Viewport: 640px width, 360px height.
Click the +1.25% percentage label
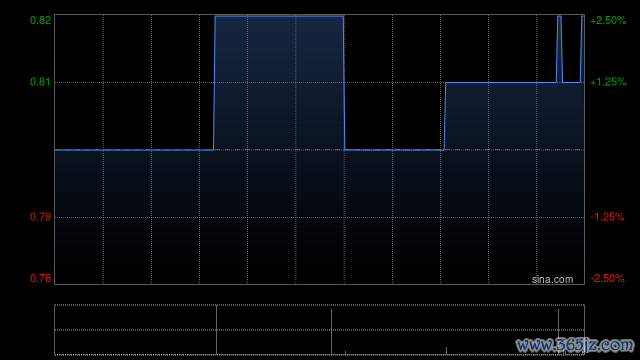(x=608, y=82)
